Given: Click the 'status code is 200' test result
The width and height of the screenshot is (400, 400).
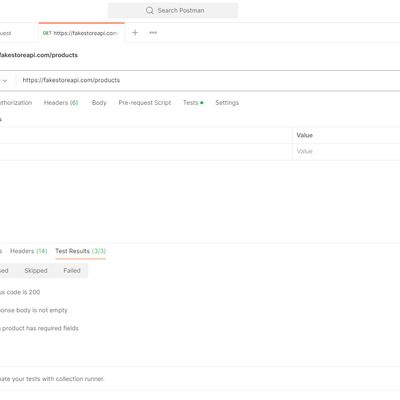Looking at the screenshot, I should (20, 292).
